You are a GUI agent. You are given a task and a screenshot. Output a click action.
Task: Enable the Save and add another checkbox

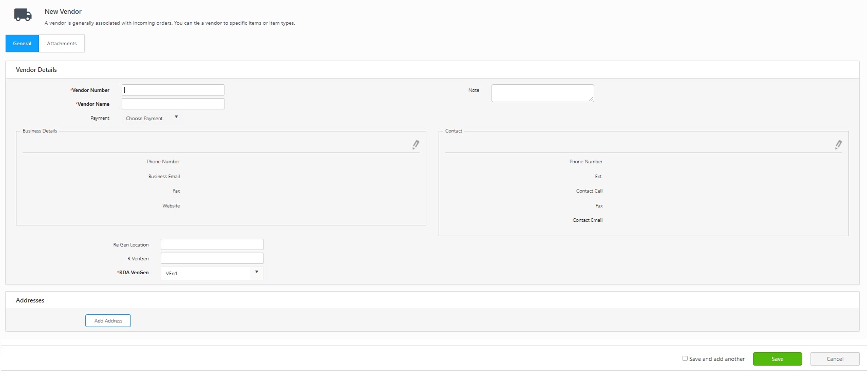(x=685, y=358)
